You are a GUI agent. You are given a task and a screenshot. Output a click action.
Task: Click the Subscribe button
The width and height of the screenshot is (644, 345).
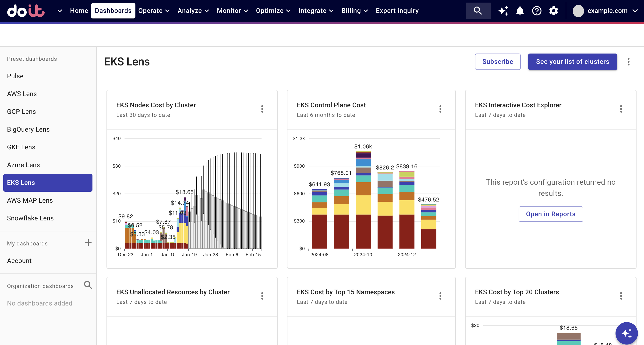tap(498, 61)
